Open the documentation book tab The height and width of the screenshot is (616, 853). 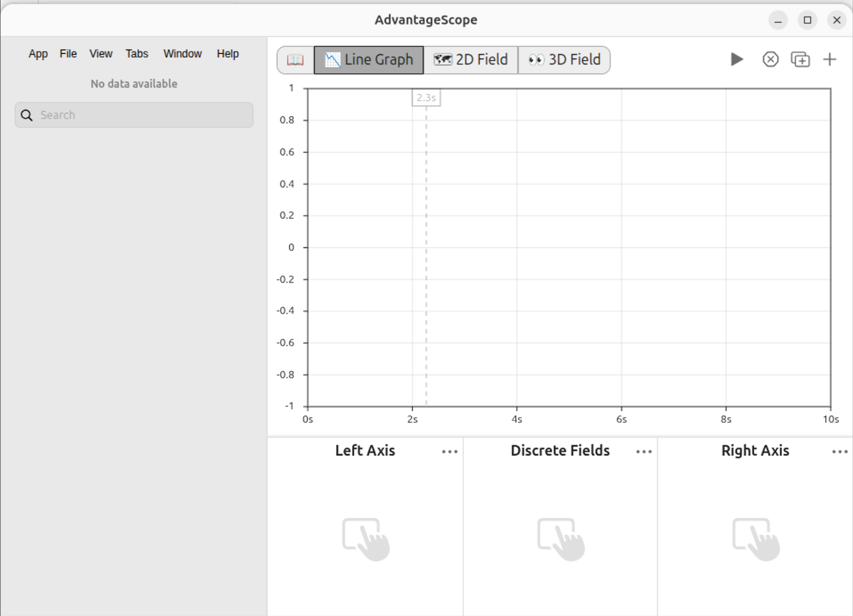tap(296, 60)
